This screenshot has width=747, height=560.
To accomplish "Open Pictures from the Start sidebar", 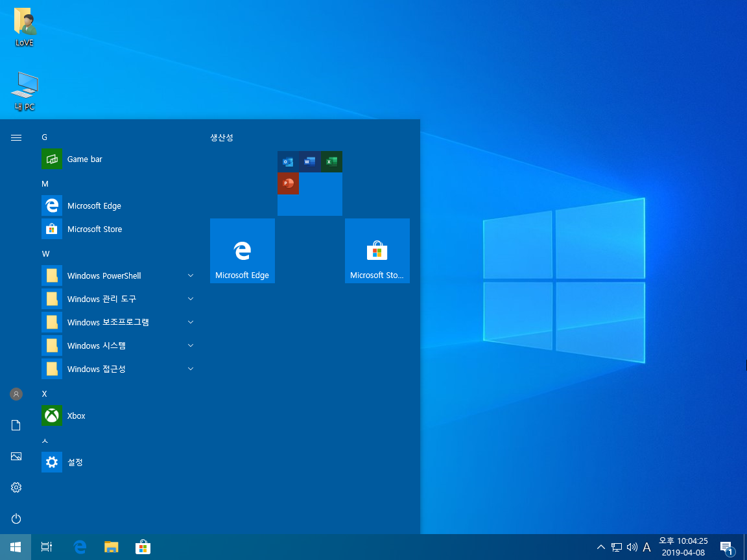I will pos(16,456).
